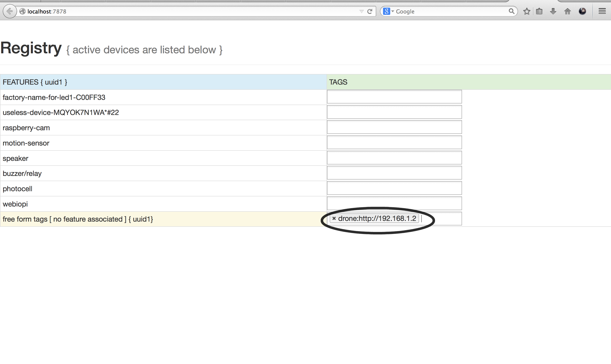Remove the drone:http://192.168.1.2 tag

tap(334, 218)
